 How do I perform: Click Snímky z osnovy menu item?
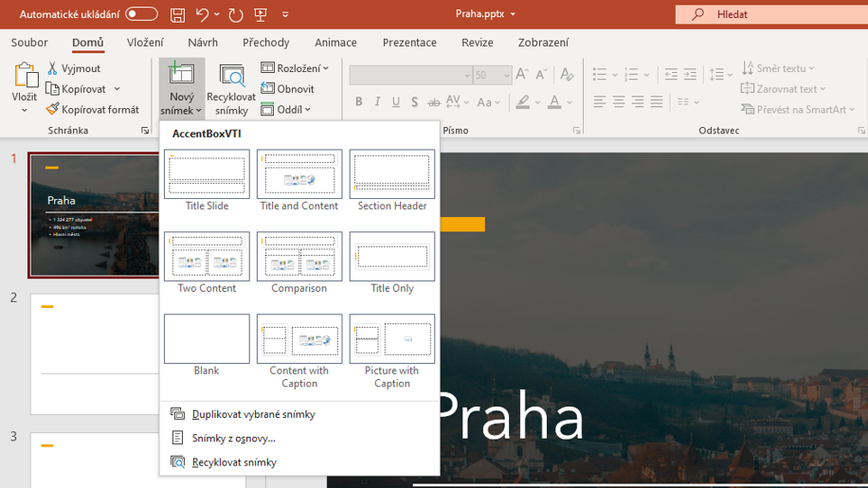[299, 438]
